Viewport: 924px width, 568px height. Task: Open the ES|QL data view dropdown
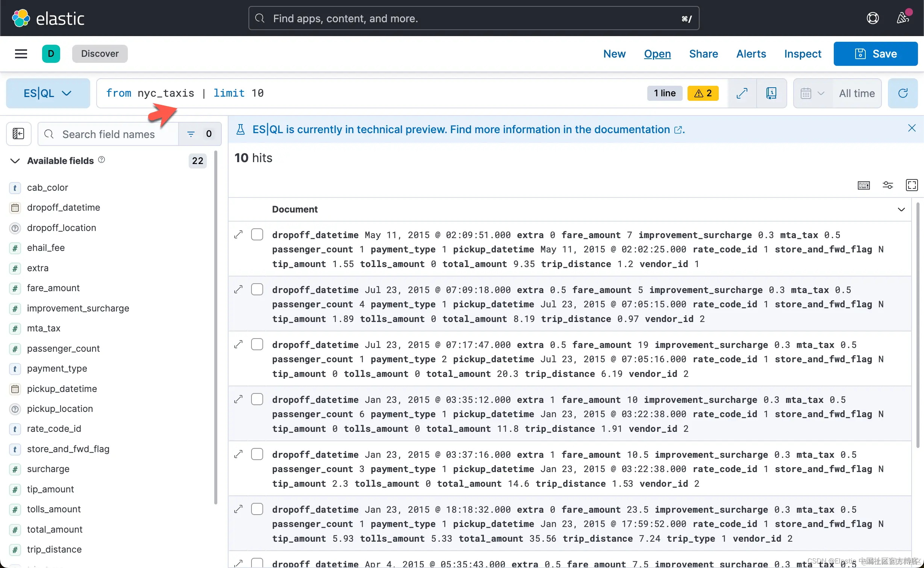point(48,93)
